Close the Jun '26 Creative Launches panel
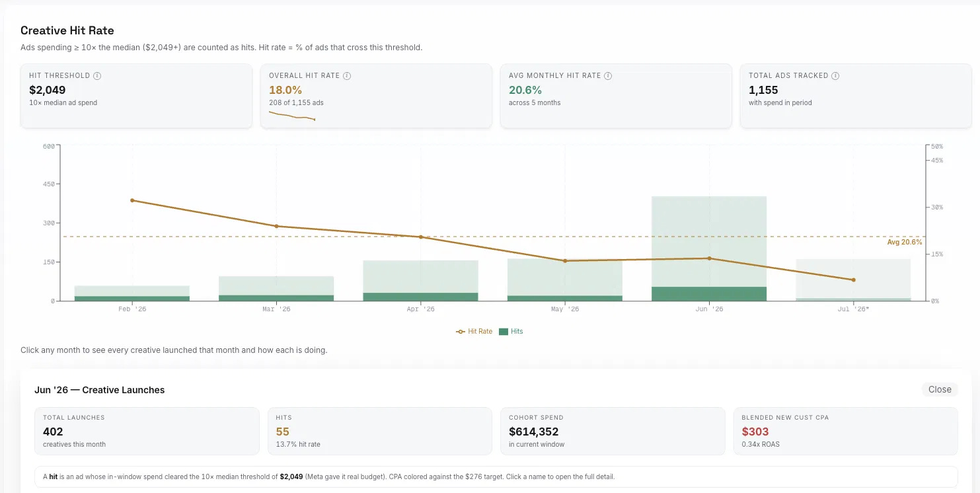 click(x=940, y=389)
